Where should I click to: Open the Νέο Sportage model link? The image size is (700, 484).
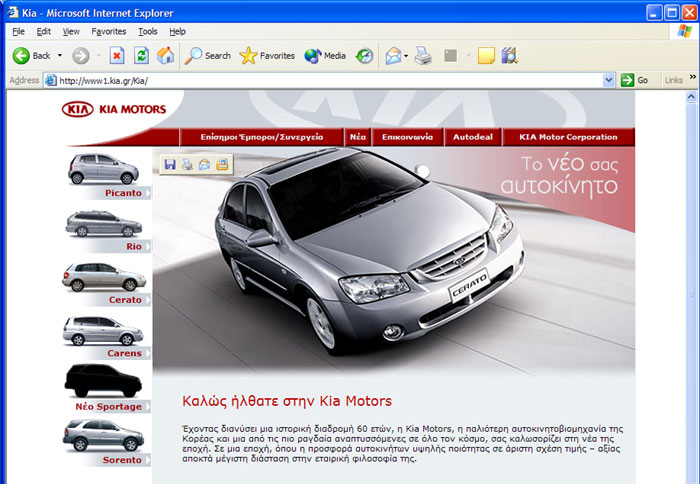click(108, 407)
